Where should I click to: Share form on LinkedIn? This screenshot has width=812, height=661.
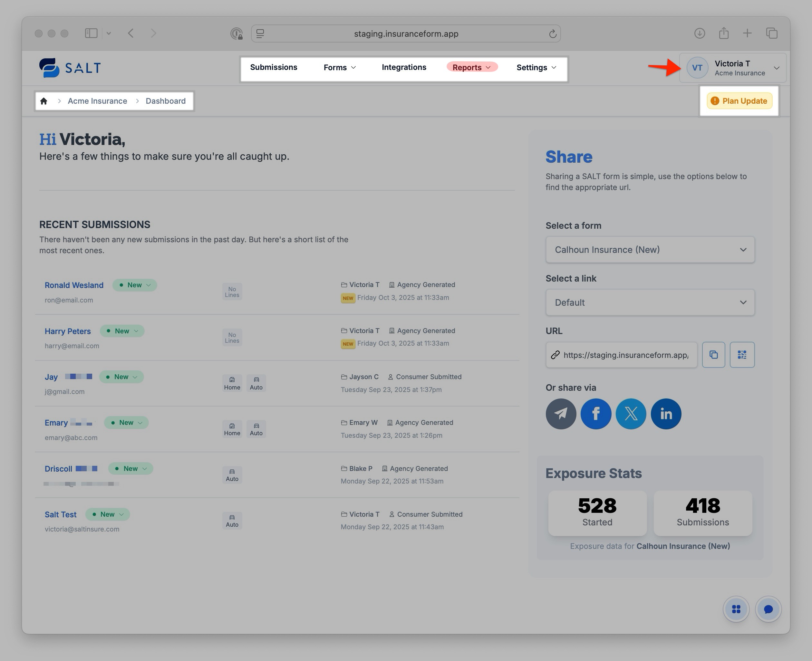[x=666, y=414]
